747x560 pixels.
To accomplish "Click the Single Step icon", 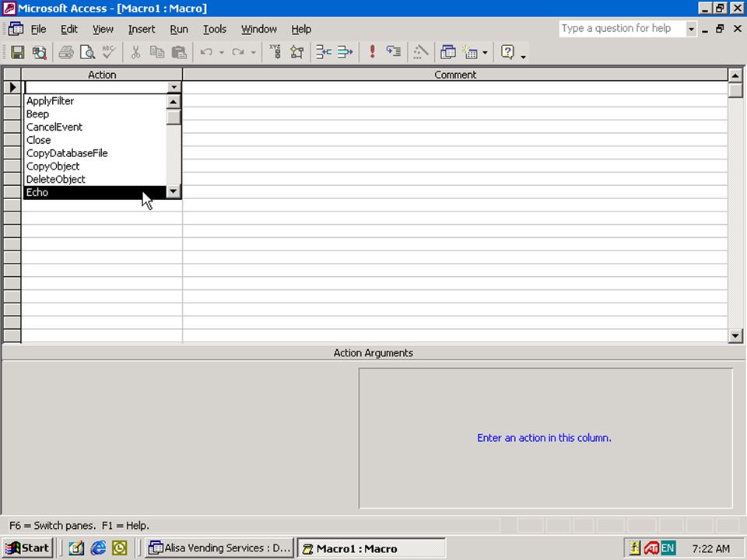I will click(x=394, y=52).
